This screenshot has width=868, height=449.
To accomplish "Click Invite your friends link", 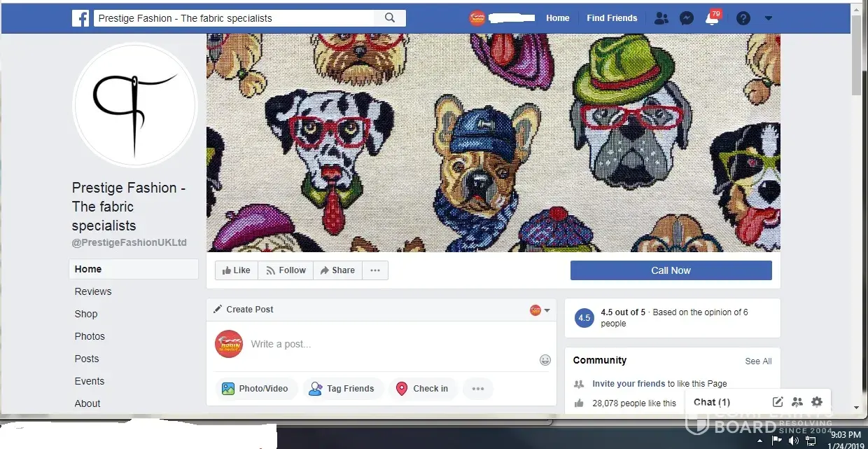I will coord(629,384).
